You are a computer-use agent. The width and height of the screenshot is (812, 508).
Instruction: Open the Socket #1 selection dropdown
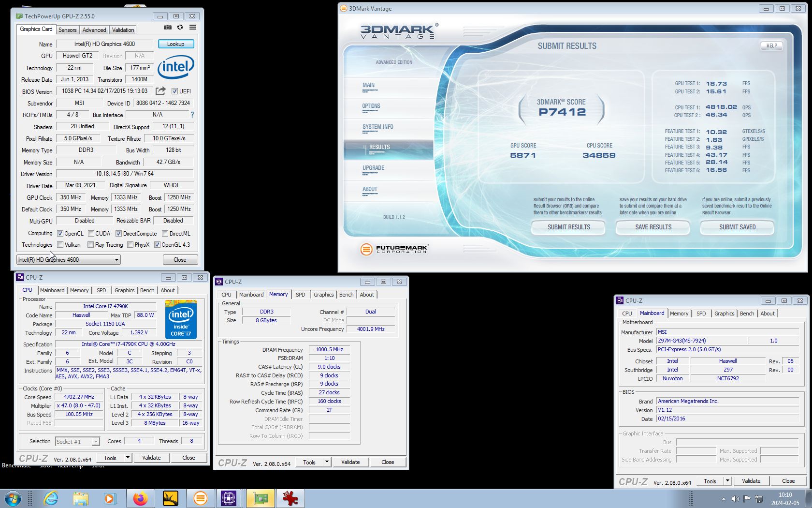[x=77, y=441]
